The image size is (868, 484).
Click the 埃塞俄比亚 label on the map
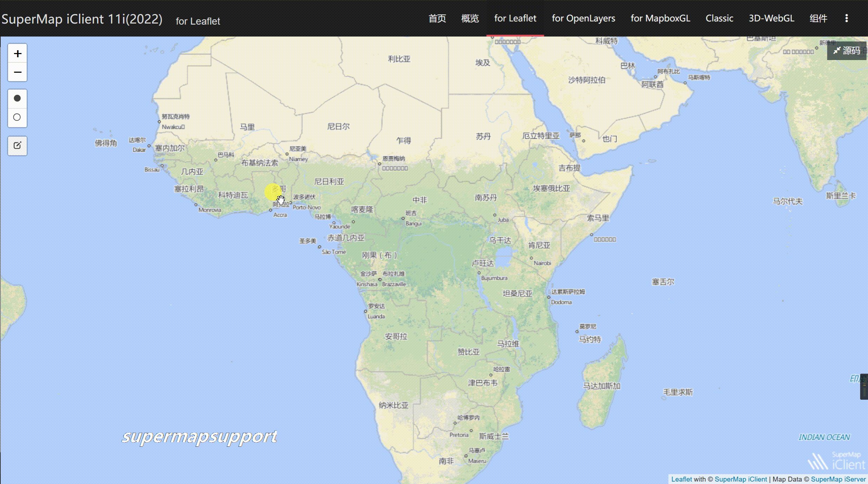click(551, 188)
